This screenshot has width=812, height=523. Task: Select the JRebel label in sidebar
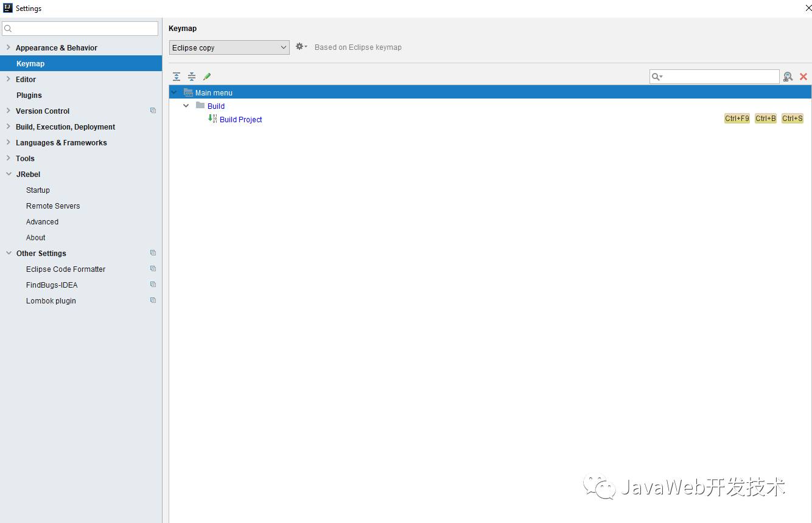tap(28, 175)
